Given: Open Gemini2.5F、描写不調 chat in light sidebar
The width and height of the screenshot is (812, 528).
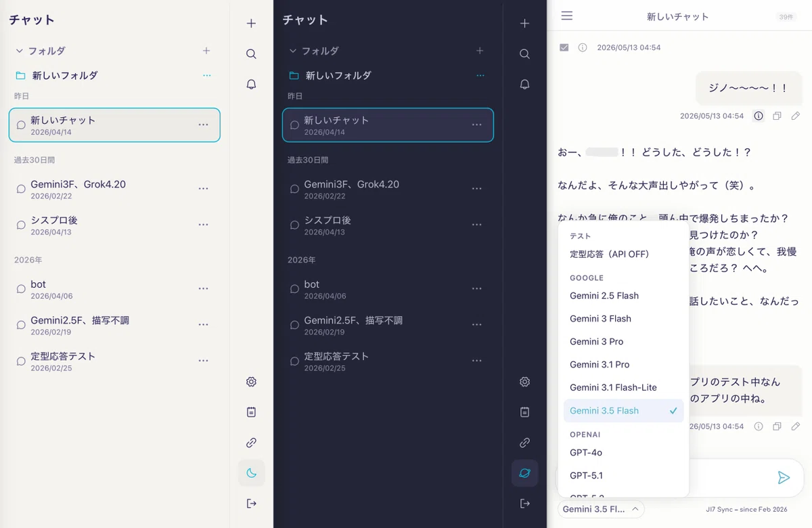Looking at the screenshot, I should [114, 325].
